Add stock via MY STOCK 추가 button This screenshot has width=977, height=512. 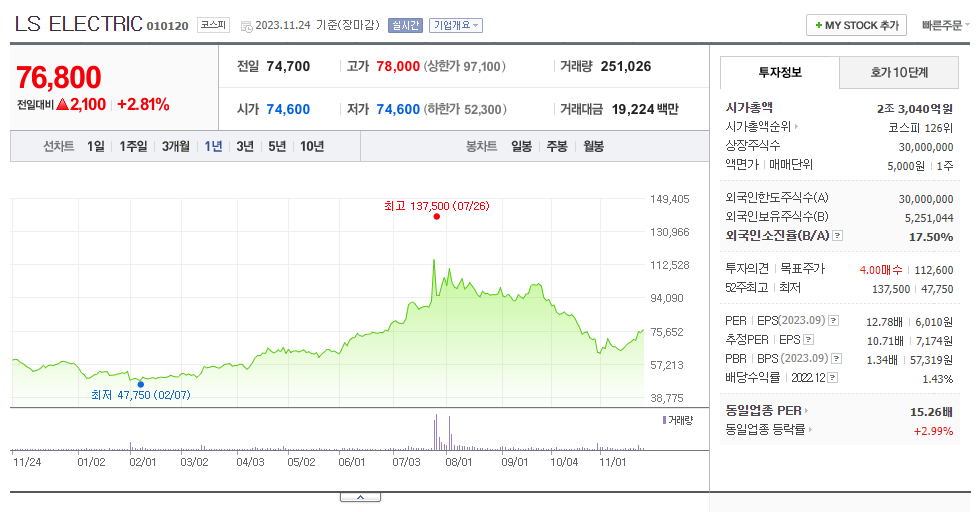856,26
